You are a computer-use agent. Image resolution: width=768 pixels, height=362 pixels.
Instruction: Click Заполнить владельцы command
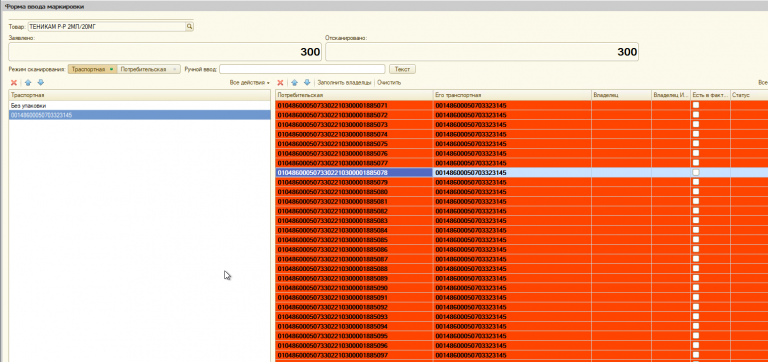(344, 83)
